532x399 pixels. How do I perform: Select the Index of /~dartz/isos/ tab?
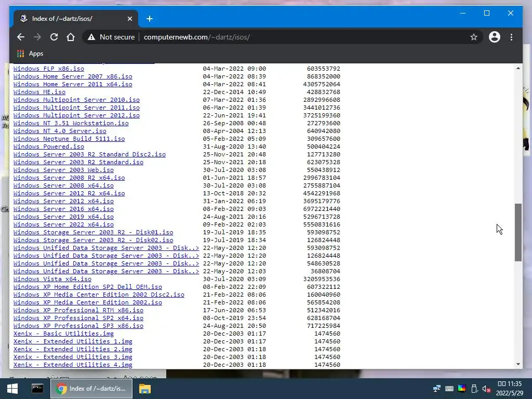pyautogui.click(x=76, y=19)
